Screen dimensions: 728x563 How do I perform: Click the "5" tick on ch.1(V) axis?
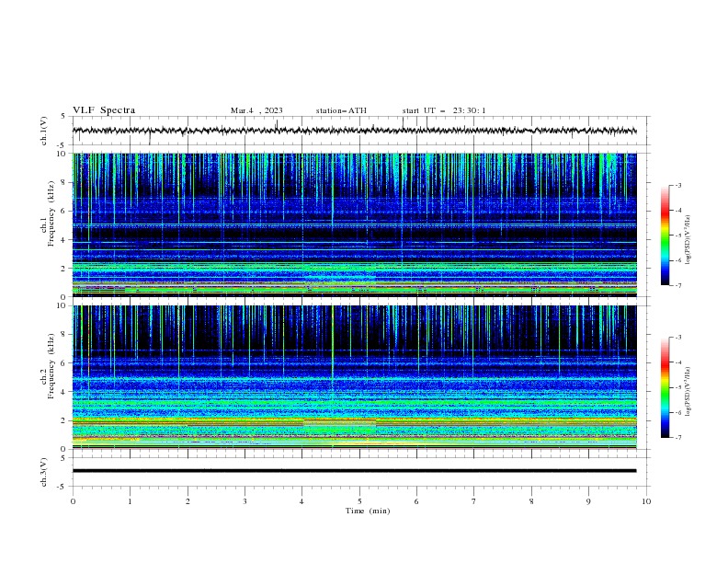coord(63,117)
